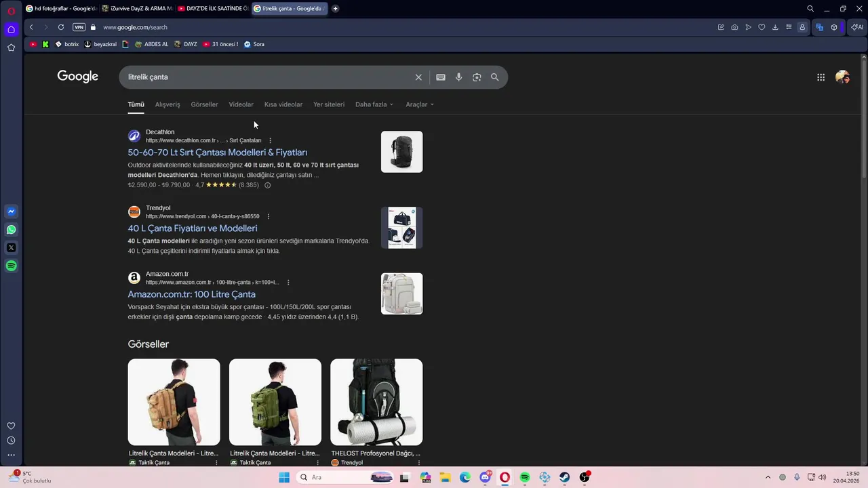868x488 pixels.
Task: Click the Trendyol result thumbnail
Action: click(401, 228)
